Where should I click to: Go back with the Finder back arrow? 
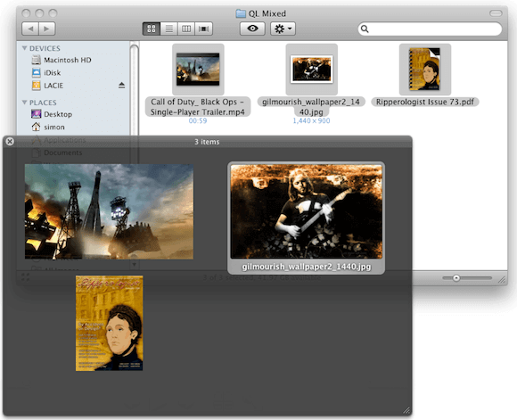click(30, 29)
